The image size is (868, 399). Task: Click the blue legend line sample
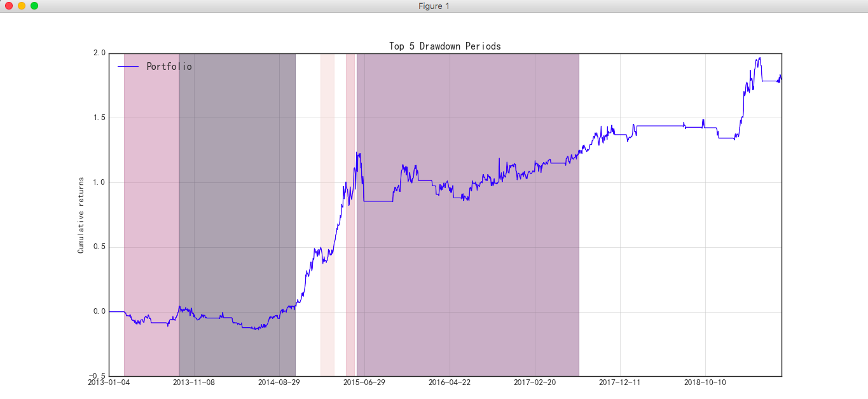[128, 66]
